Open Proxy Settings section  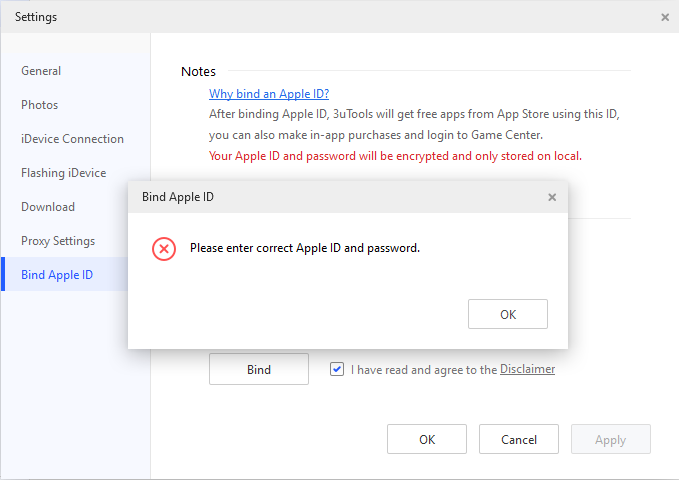click(58, 241)
